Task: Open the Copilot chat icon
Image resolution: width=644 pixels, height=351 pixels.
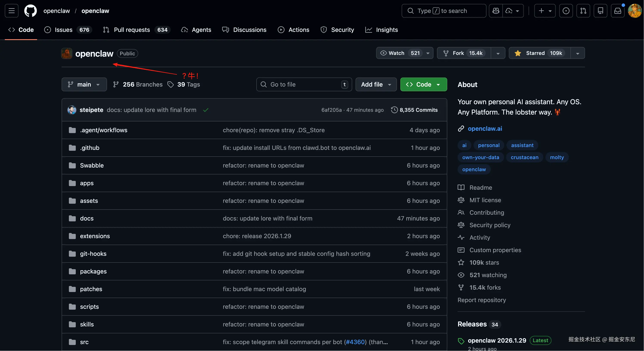Action: click(496, 11)
